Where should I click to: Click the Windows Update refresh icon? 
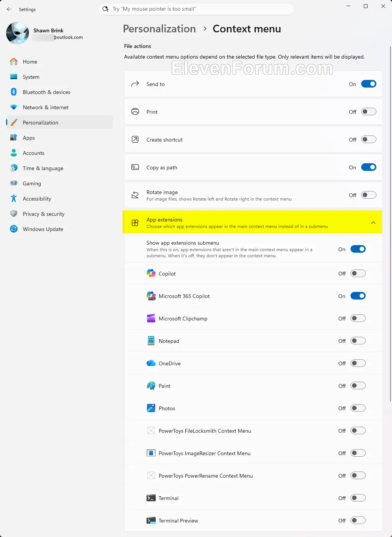pos(14,229)
